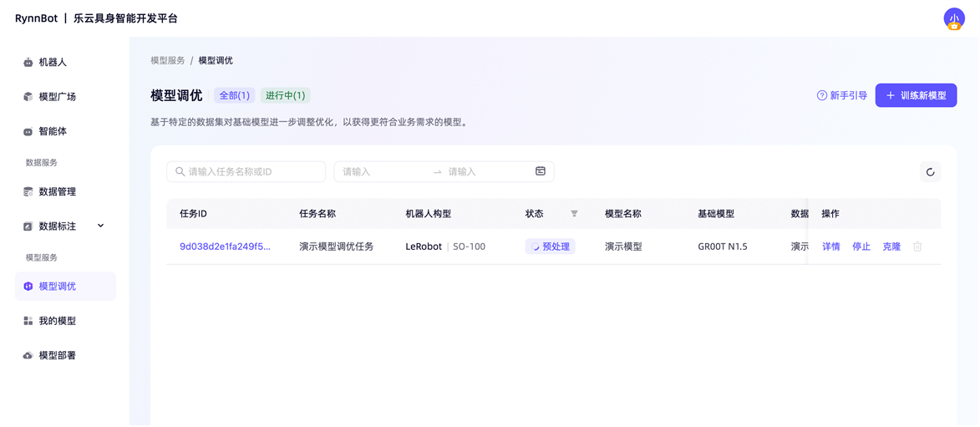The height and width of the screenshot is (427, 980).
Task: Click the 模型部署 cloud upload icon
Action: tap(28, 356)
